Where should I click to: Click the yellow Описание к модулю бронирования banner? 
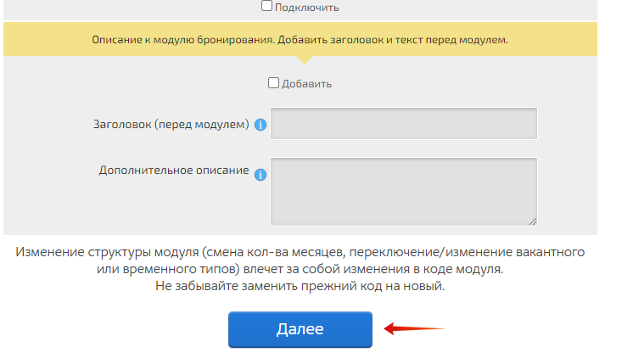(300, 40)
